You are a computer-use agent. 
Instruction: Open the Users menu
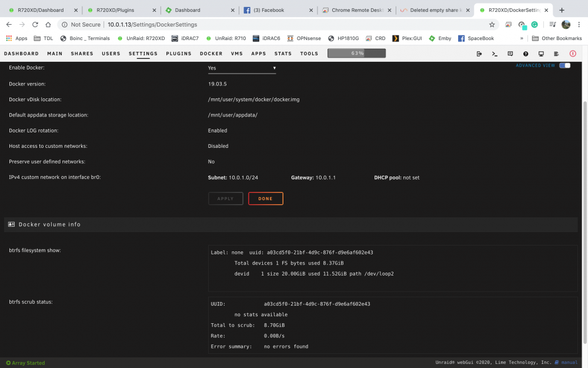111,54
